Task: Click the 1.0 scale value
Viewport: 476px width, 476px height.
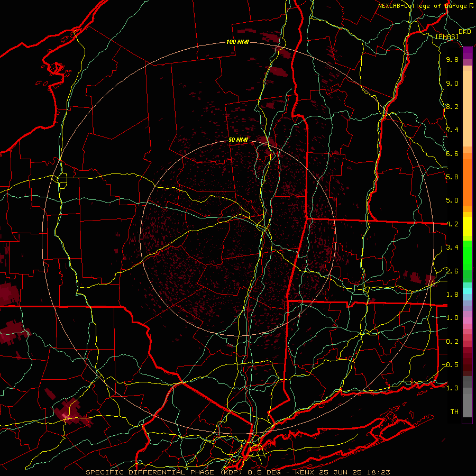Action: coord(452,318)
